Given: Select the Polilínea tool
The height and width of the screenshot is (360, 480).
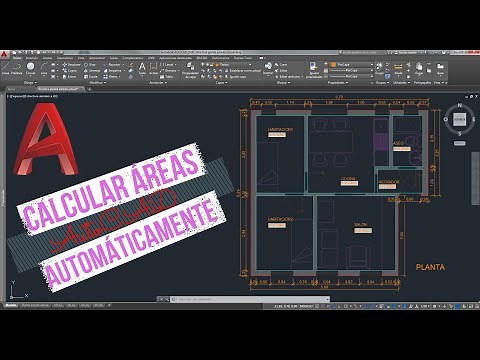Looking at the screenshot, I should coord(17,68).
